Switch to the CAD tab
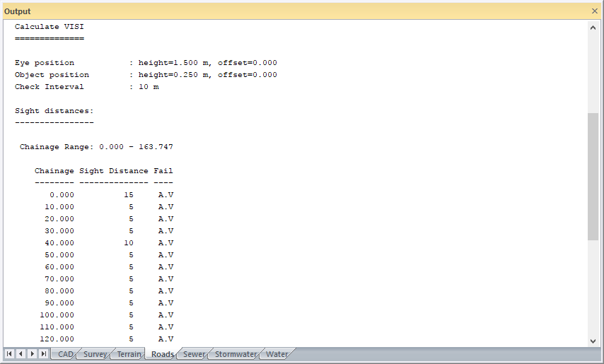Screen dimensions: 604x364 65,355
